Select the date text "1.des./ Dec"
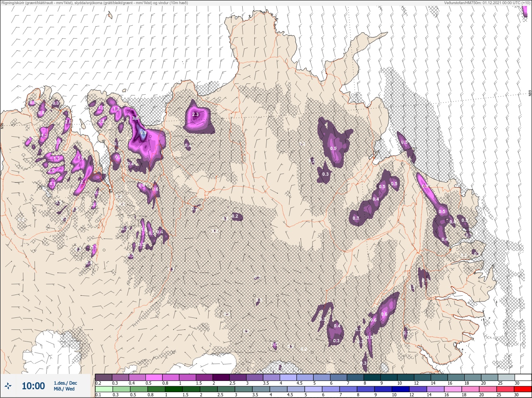 65,383
